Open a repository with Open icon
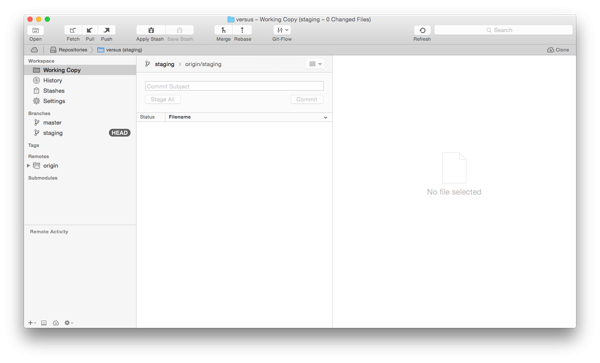 36,30
